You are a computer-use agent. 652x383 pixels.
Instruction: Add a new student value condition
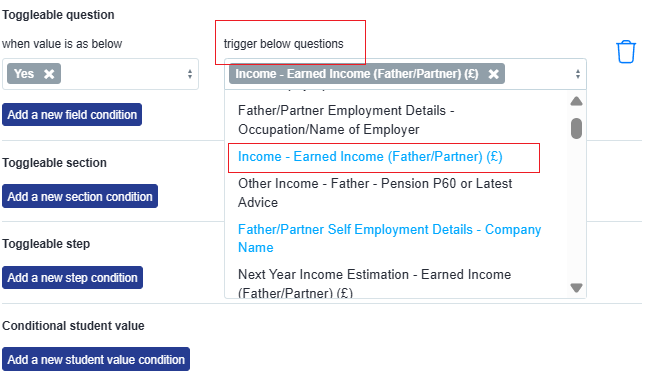(96, 359)
